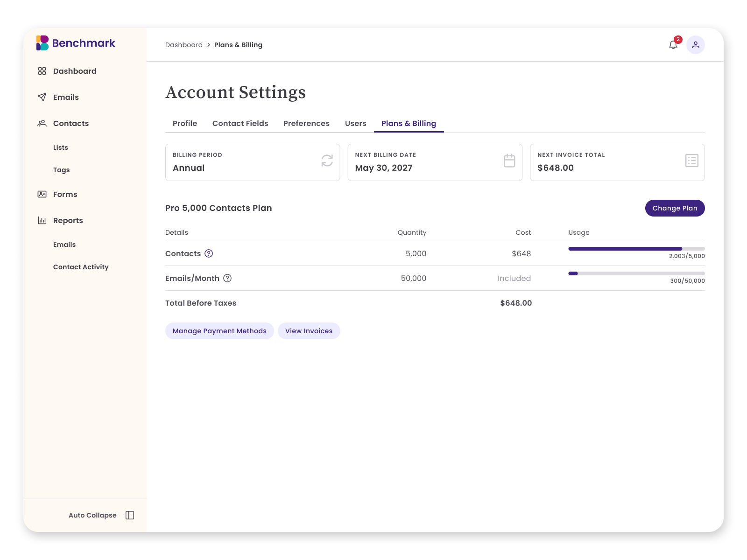Toggle the Auto Collapse sidebar panel icon
The width and height of the screenshot is (747, 560).
point(130,515)
